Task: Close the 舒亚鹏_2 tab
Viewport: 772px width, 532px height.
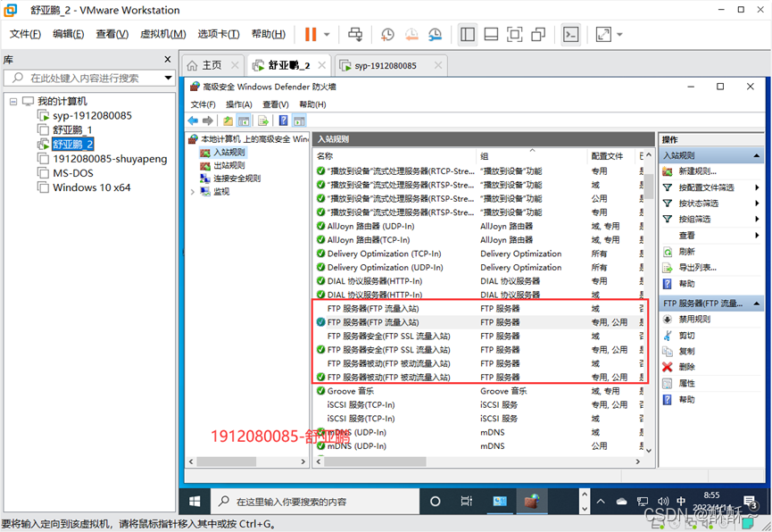Action: (x=321, y=65)
